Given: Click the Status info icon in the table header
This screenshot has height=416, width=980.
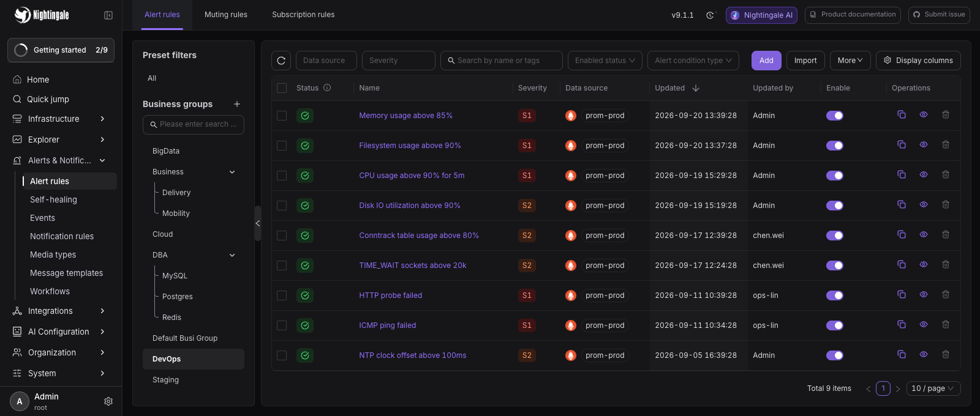Looking at the screenshot, I should click(x=327, y=87).
